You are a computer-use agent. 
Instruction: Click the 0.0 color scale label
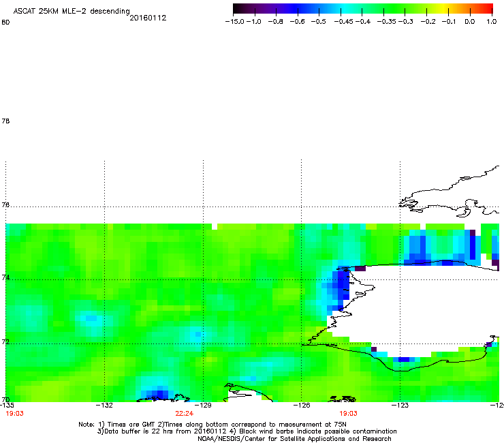click(470, 22)
